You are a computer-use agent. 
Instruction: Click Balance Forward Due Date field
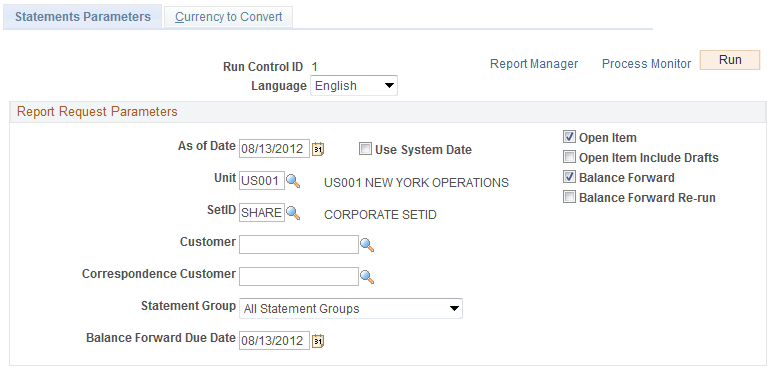tap(275, 340)
